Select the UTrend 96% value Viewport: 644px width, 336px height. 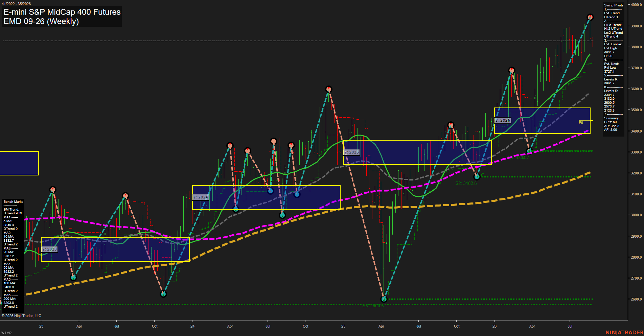tap(13, 213)
